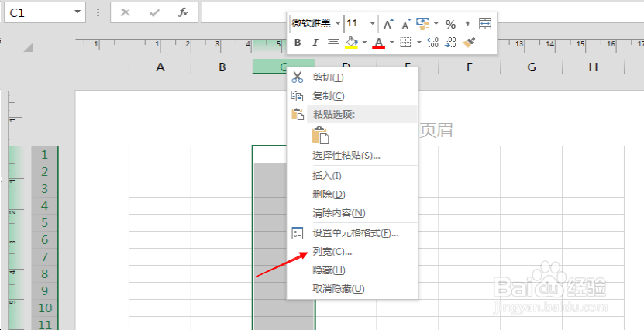
Task: Select column A header
Action: (x=160, y=67)
